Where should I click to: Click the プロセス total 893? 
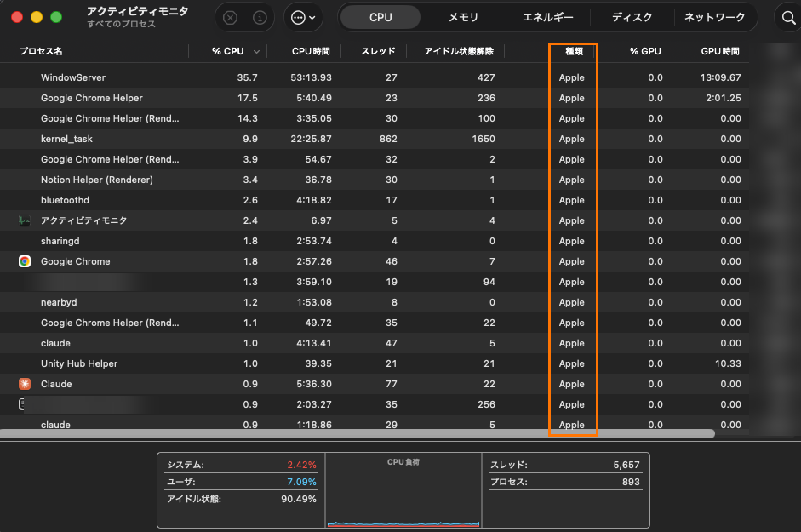631,482
